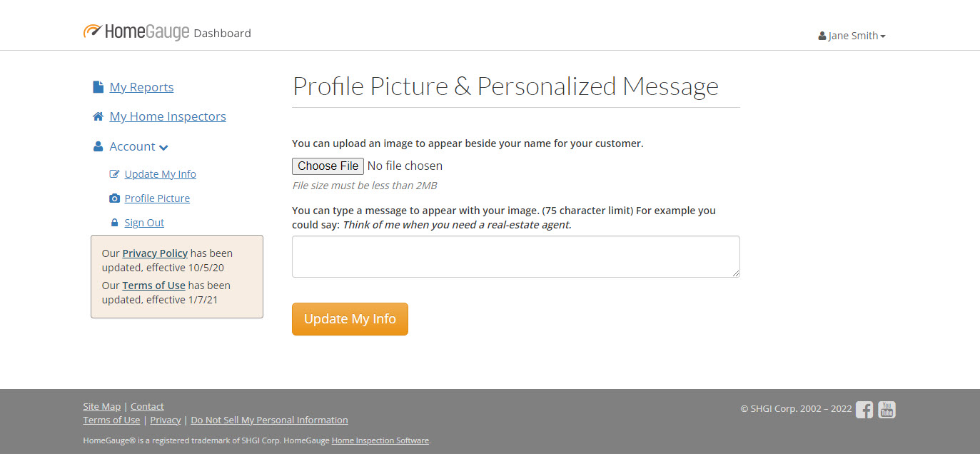The image size is (980, 474).
Task: Click inside the personalized message text box
Action: point(515,256)
